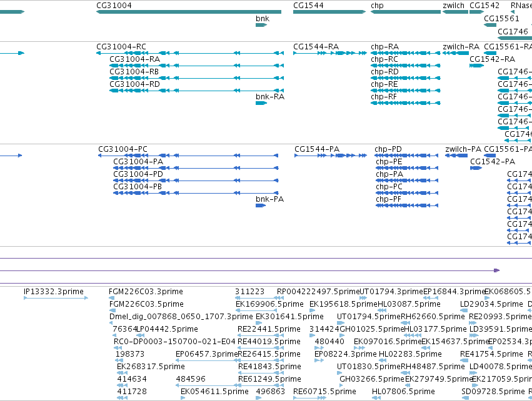Select the zwilch-RA transcript label
The image size is (532, 401).
461,46
